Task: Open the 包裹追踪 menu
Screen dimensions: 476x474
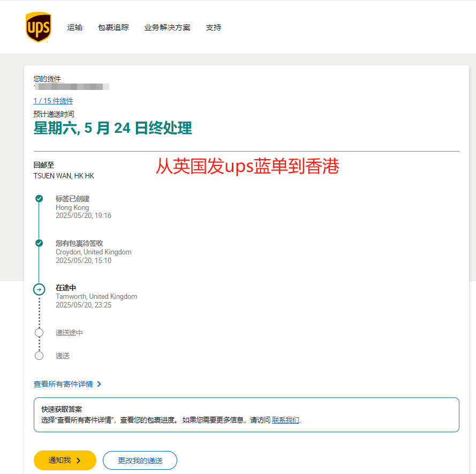Action: pos(113,27)
